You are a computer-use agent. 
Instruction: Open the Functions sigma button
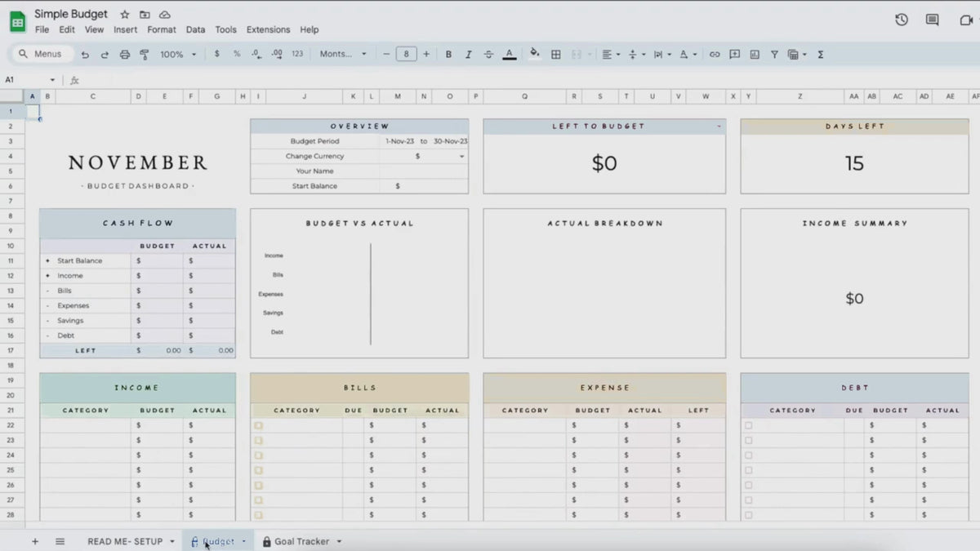[821, 55]
